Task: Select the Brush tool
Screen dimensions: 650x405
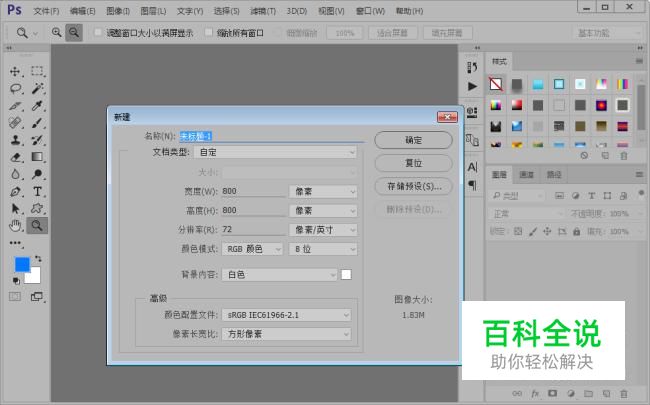Action: click(37, 123)
